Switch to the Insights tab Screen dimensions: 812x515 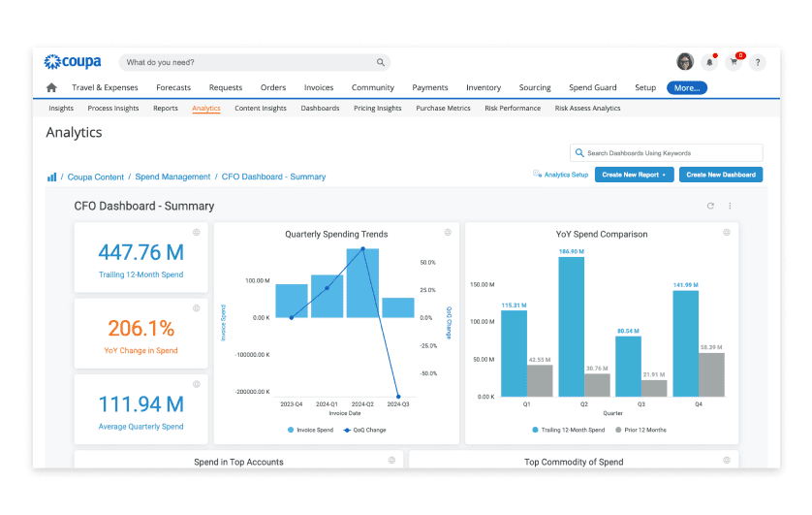click(x=61, y=109)
